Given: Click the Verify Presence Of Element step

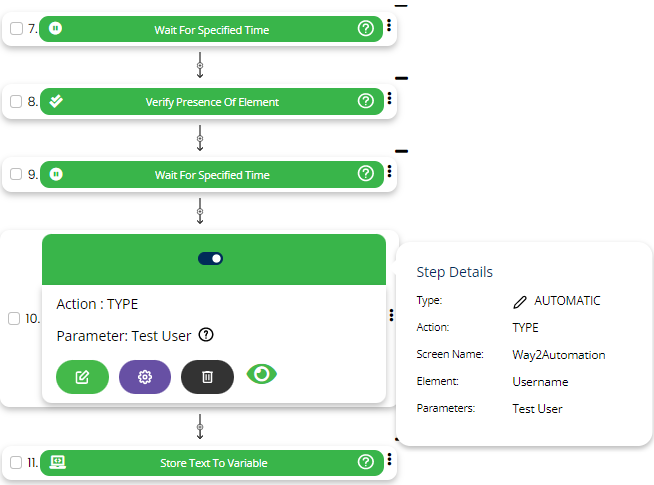Looking at the screenshot, I should (212, 101).
